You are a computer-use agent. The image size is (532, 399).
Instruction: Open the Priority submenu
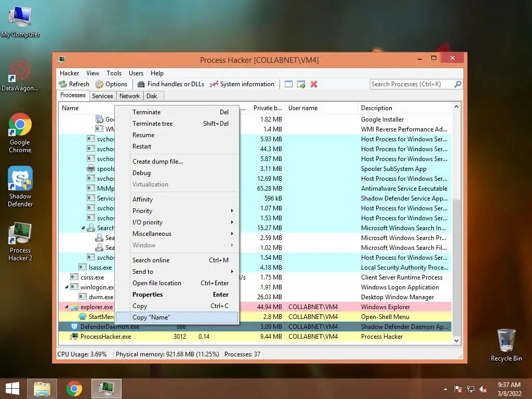(184, 211)
